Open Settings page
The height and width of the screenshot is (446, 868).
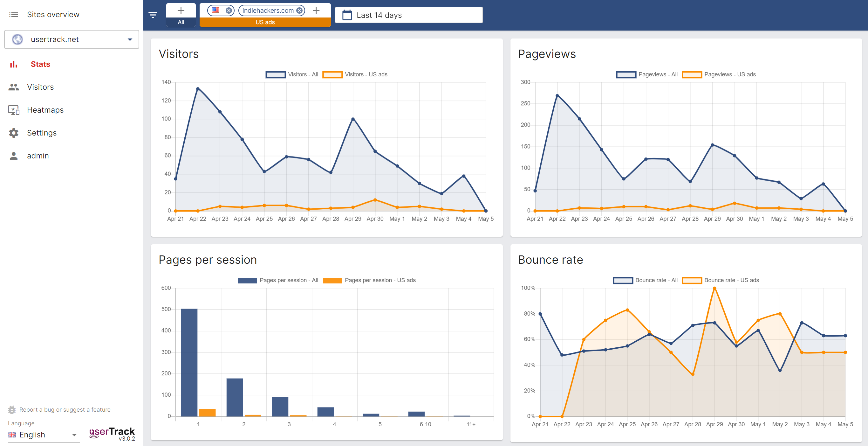[x=42, y=133]
